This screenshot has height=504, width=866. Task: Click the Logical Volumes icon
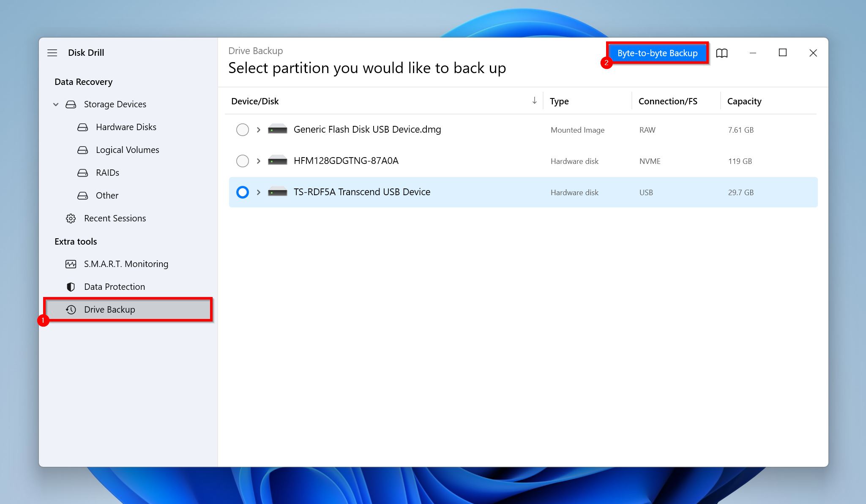coord(82,150)
